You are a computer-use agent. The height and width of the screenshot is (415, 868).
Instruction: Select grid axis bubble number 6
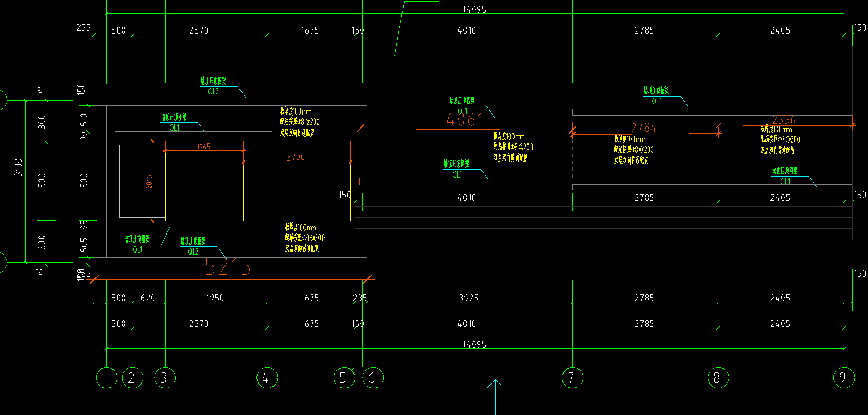click(x=373, y=378)
